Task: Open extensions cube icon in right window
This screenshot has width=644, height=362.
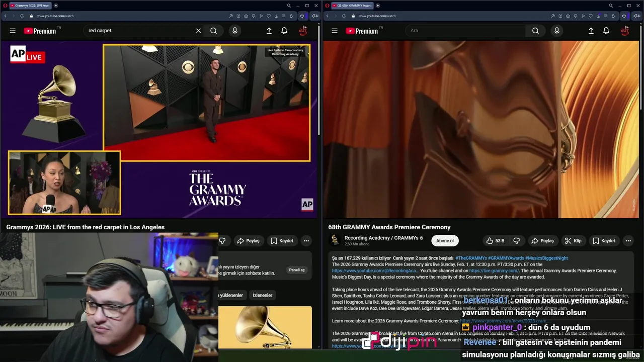Action: [x=624, y=16]
